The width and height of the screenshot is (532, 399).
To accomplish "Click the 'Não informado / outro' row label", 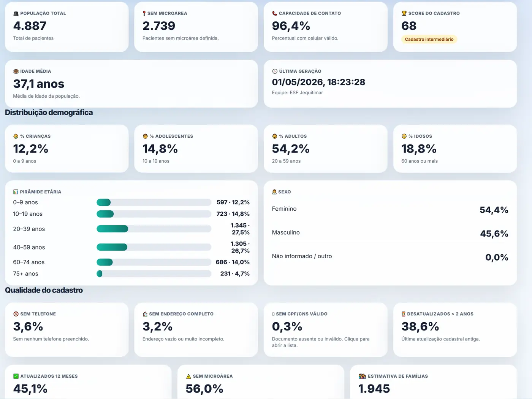I will pos(302,256).
